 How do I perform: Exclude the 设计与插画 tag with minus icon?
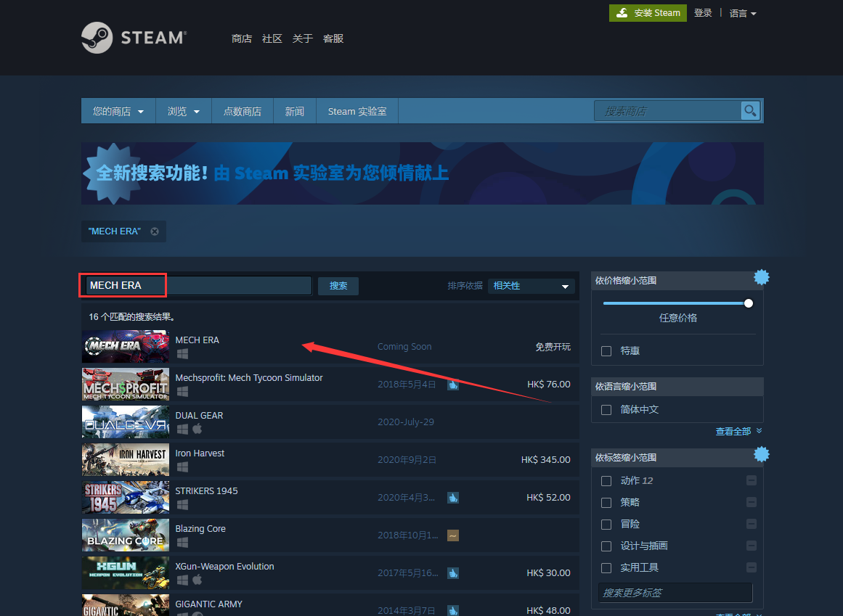pos(752,546)
